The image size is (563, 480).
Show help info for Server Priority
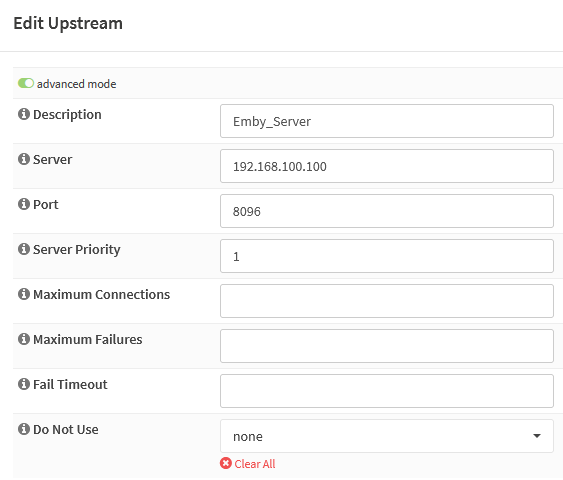click(24, 249)
